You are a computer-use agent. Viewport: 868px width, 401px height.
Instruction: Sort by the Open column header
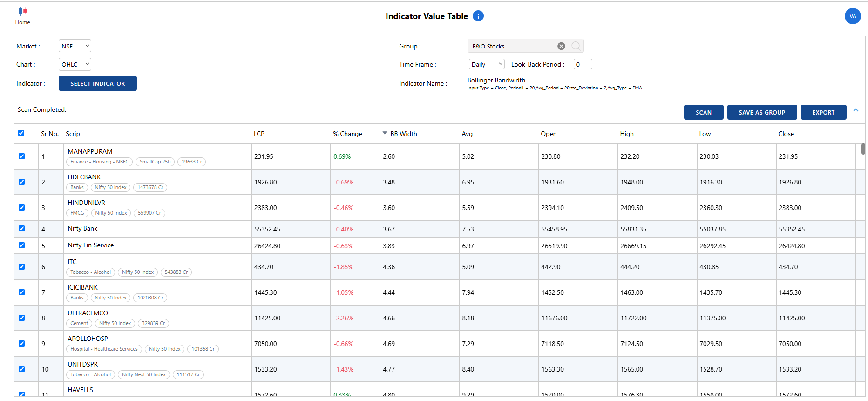549,134
